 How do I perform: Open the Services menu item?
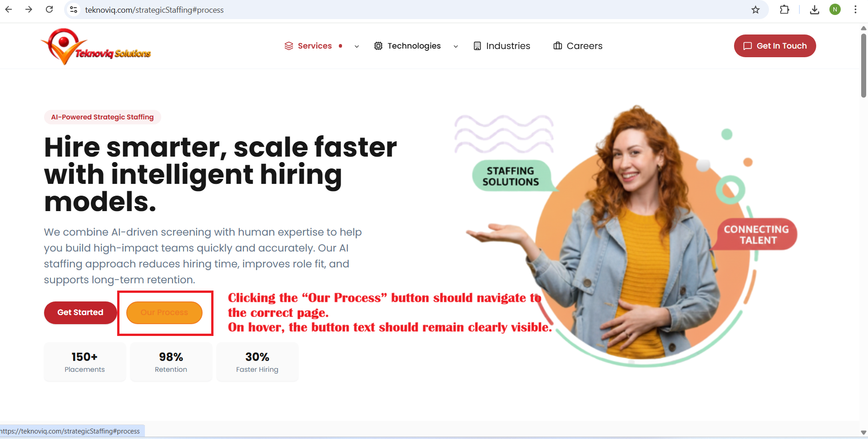pos(314,46)
